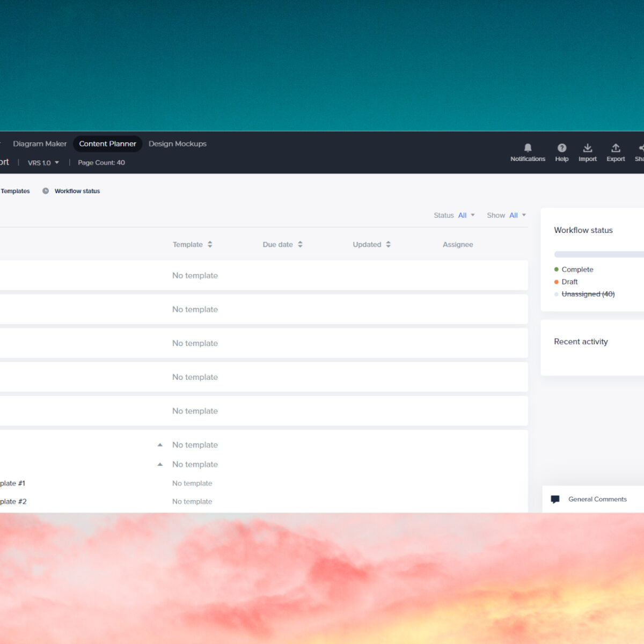Image resolution: width=644 pixels, height=644 pixels.
Task: Sort by the Due date column
Action: click(x=283, y=244)
